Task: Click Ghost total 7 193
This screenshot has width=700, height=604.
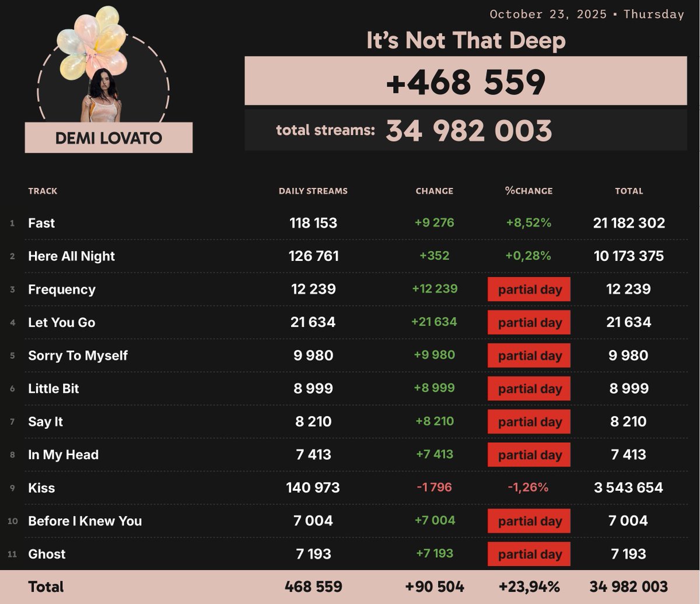Action: tap(629, 554)
